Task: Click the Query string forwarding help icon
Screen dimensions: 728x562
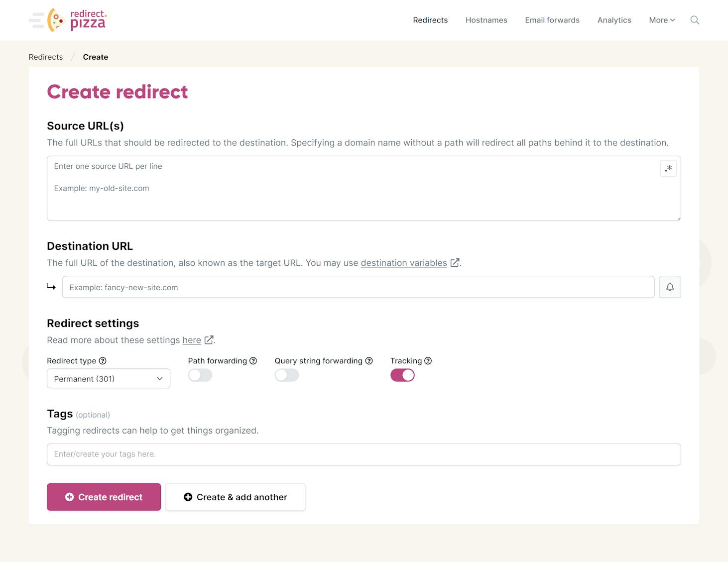Action: [x=369, y=360]
